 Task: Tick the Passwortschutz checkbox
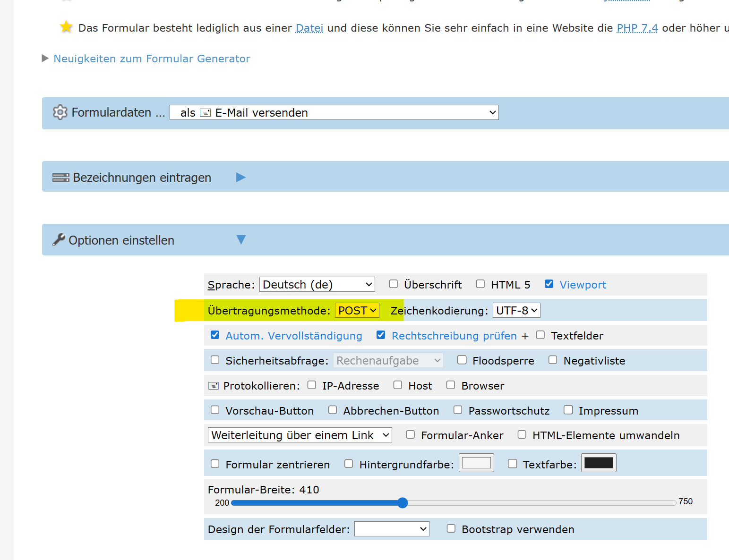click(457, 410)
